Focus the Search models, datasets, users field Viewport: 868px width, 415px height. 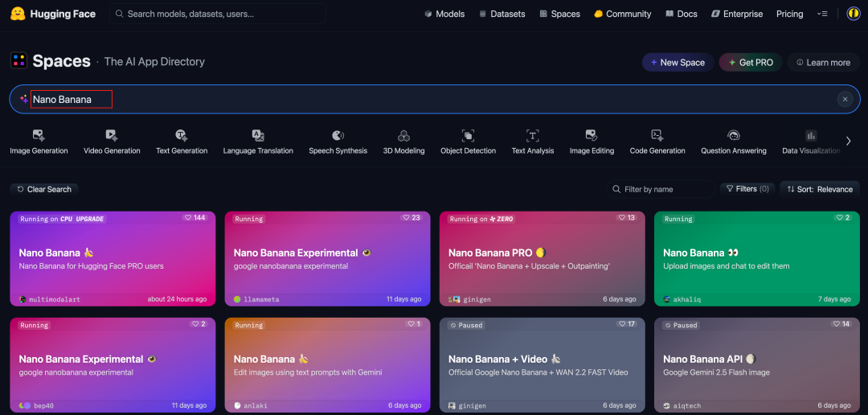tap(218, 14)
